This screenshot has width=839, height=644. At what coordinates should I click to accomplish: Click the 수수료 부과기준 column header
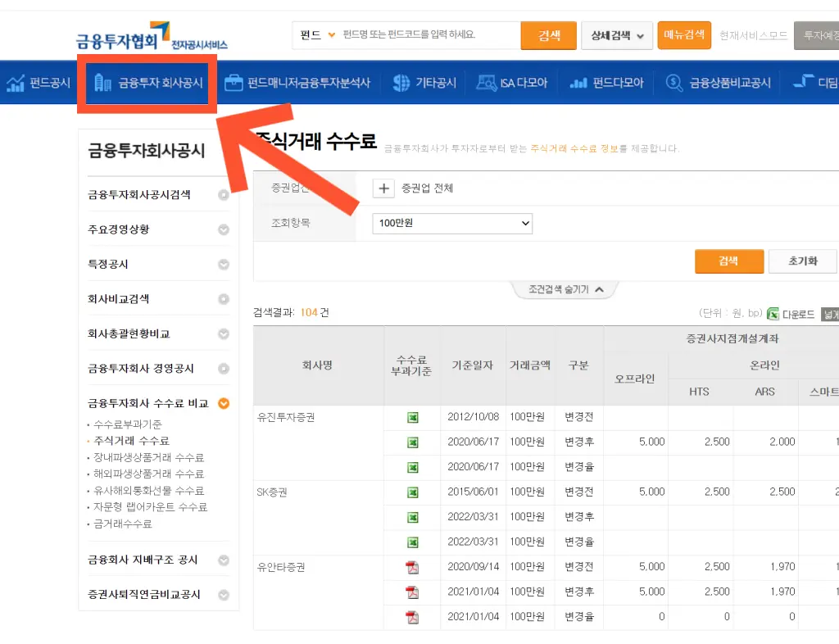pos(411,365)
